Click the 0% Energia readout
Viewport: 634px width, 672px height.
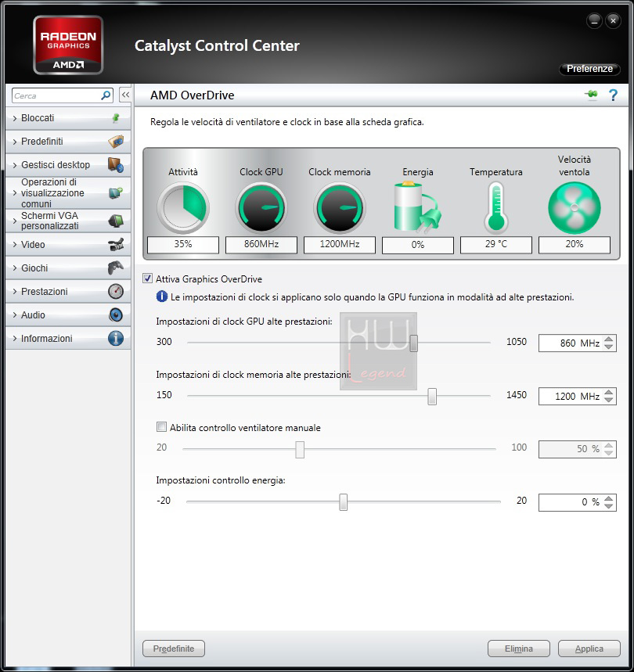click(x=417, y=245)
